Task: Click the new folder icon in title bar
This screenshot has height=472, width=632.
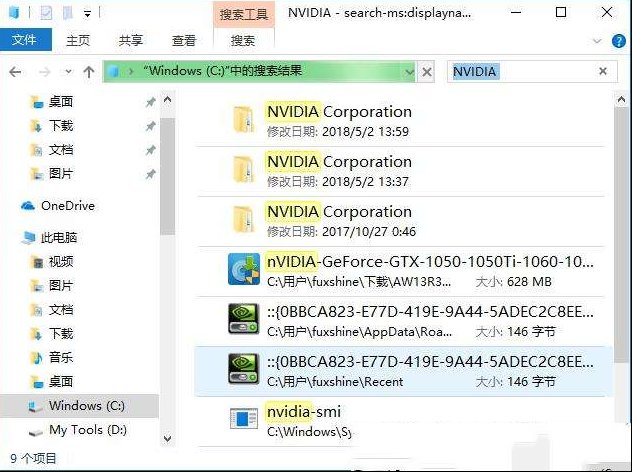Action: point(67,13)
